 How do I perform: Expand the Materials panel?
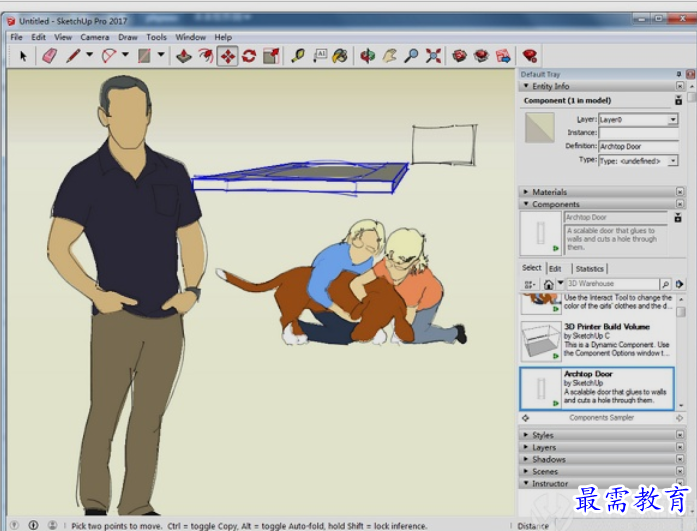click(x=526, y=192)
